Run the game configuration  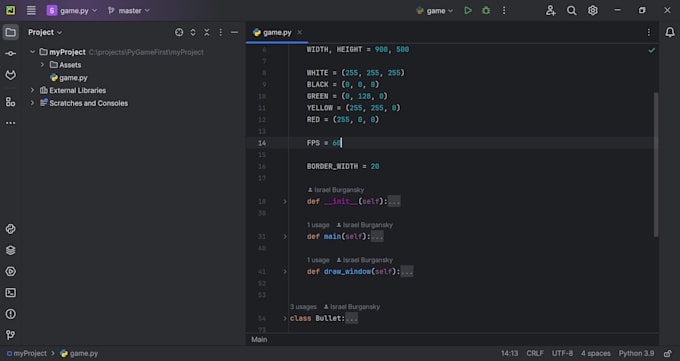(468, 10)
